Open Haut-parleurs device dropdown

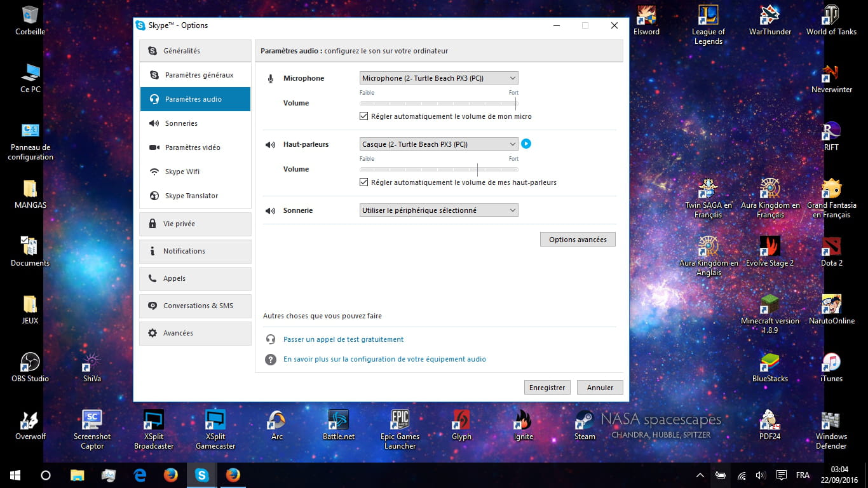[x=438, y=144]
